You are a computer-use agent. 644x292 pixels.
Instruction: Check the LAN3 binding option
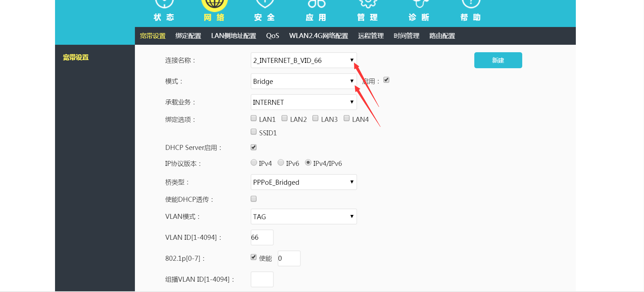coord(315,118)
